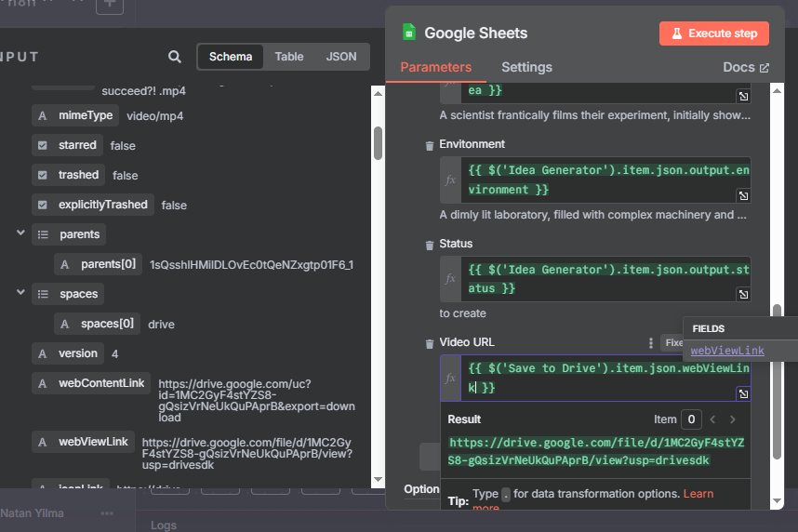Click the Learn more link in tip

coord(698,494)
